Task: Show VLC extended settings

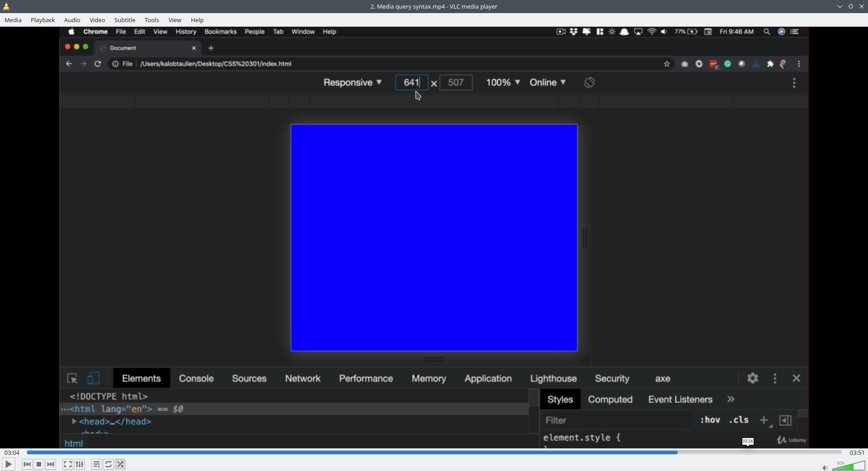Action: pos(80,464)
